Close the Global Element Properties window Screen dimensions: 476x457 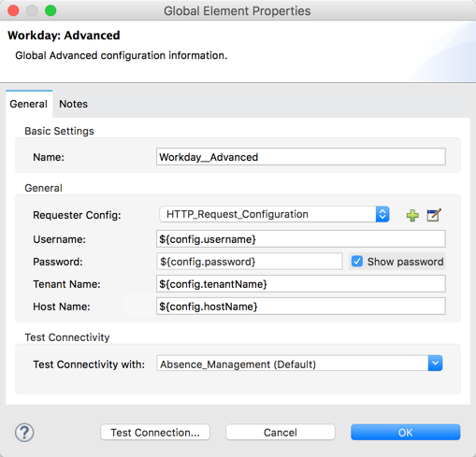13,10
